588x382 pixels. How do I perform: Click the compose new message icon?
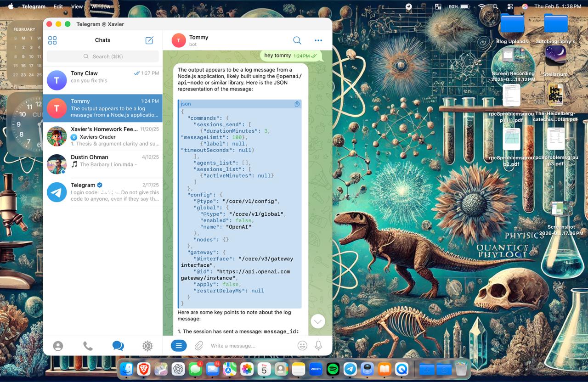click(149, 40)
